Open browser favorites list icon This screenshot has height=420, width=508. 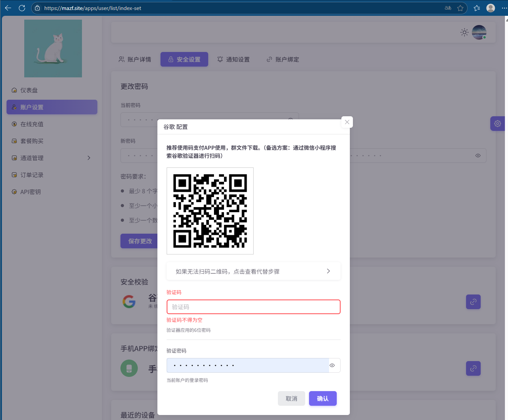(x=477, y=8)
